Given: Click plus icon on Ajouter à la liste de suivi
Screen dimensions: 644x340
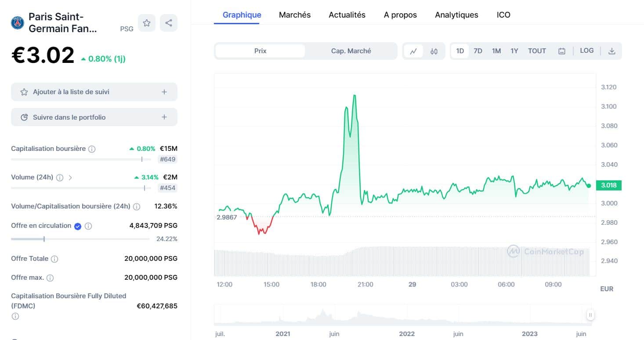Looking at the screenshot, I should [x=164, y=92].
